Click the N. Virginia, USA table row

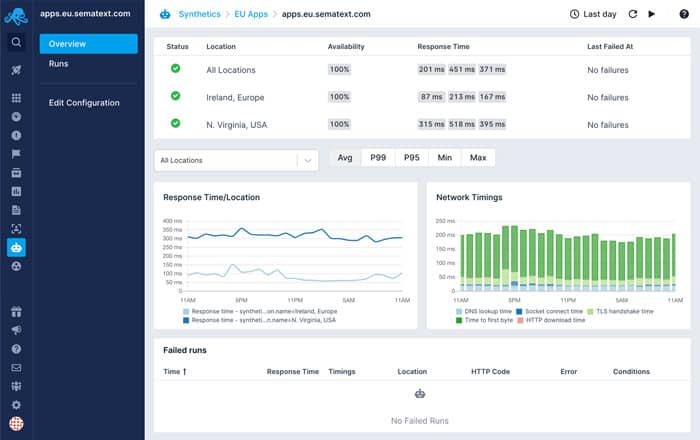point(422,125)
